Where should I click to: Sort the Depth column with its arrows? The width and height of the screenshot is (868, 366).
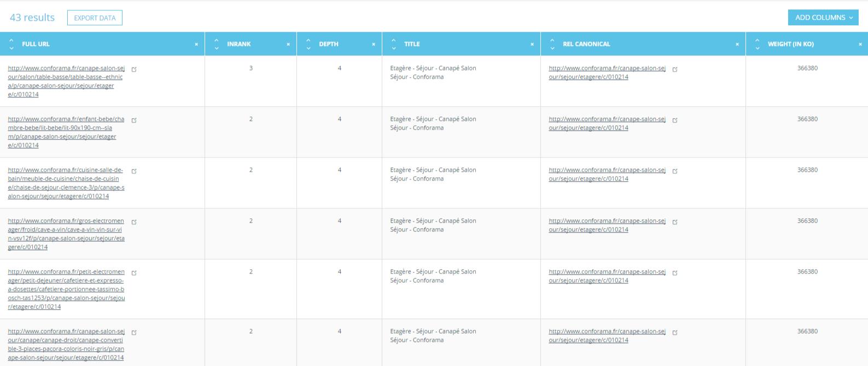[308, 44]
